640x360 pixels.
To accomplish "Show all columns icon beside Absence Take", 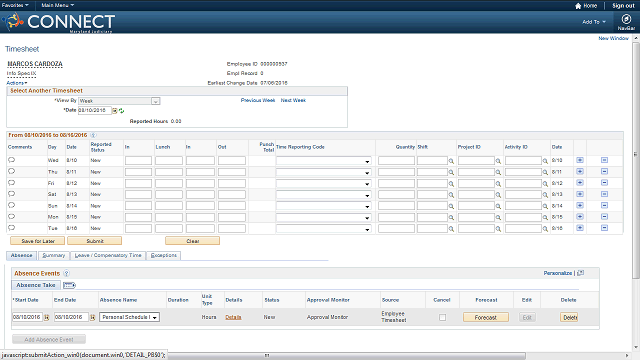I will point(69,285).
